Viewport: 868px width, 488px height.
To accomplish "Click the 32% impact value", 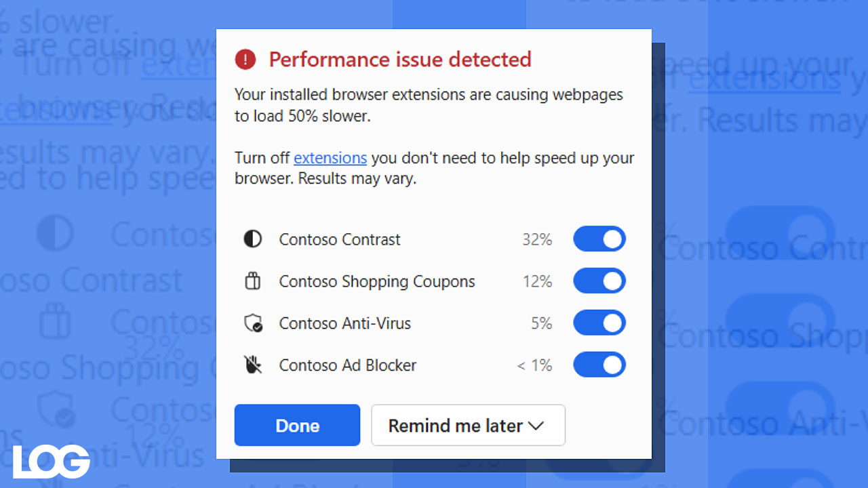I will [x=537, y=239].
